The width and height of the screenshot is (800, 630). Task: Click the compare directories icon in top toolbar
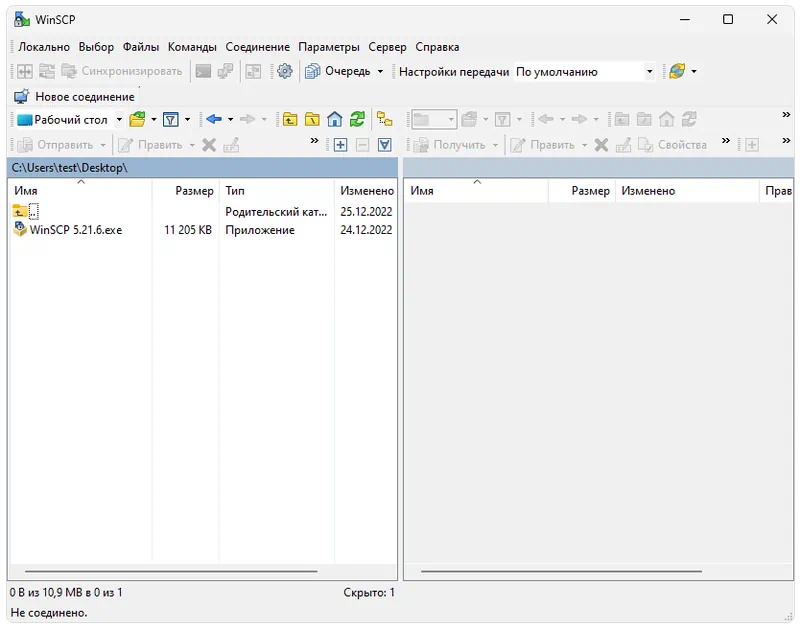25,71
